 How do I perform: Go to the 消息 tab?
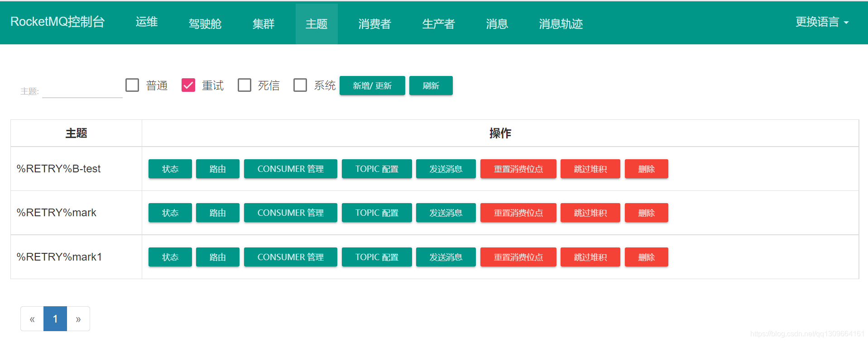[497, 24]
